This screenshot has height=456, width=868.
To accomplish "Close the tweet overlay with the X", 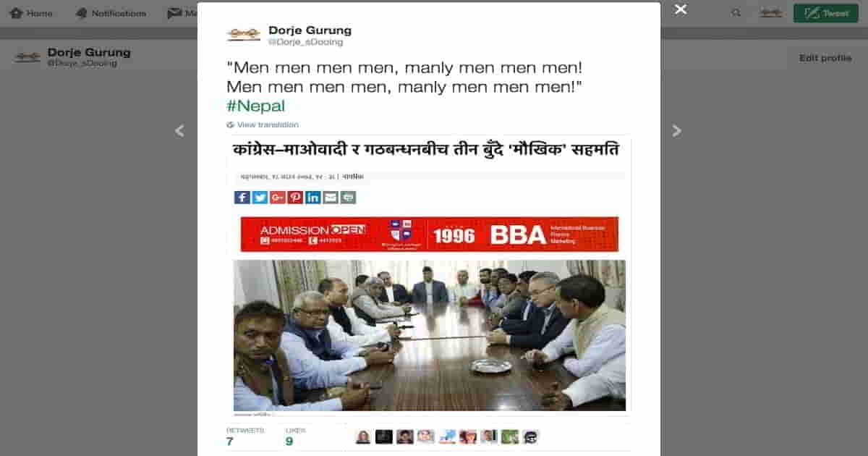I will [x=680, y=10].
